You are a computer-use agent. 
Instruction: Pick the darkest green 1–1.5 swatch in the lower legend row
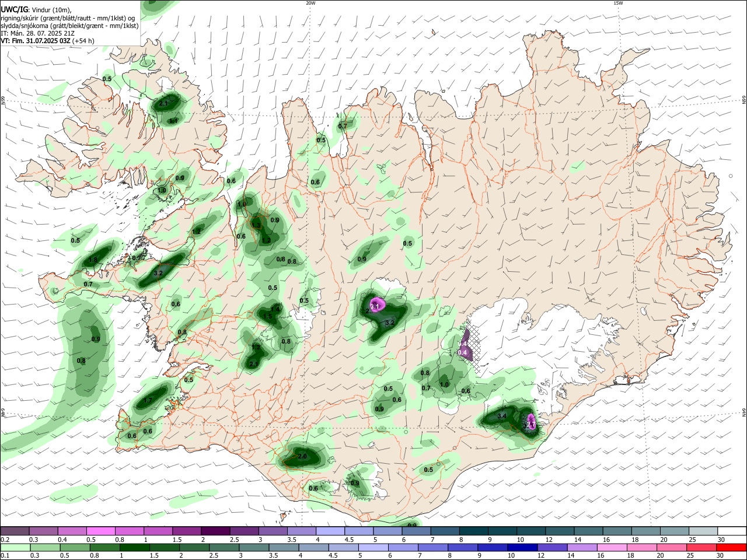(134, 547)
